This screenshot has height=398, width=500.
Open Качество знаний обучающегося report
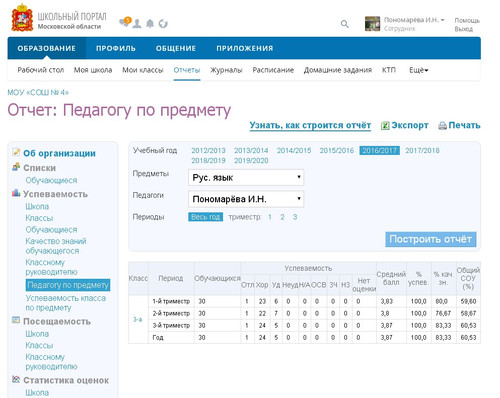(56, 246)
